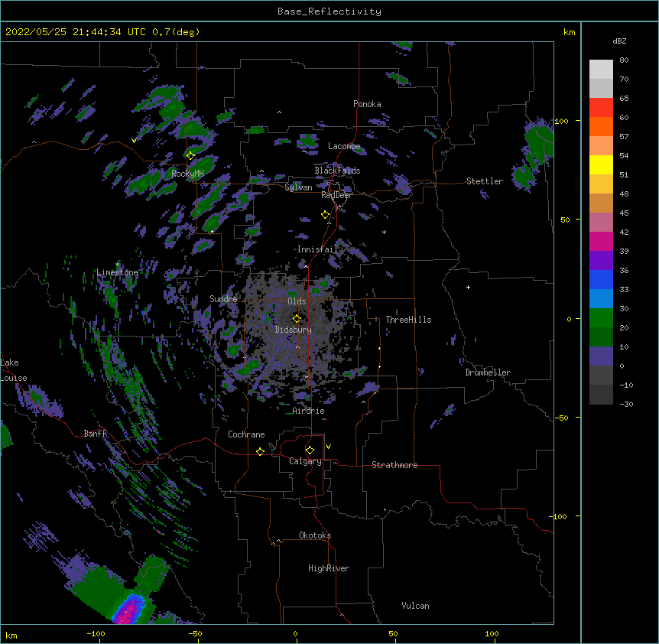The width and height of the screenshot is (659, 644).
Task: Click the Stettler city label
Action: point(485,181)
